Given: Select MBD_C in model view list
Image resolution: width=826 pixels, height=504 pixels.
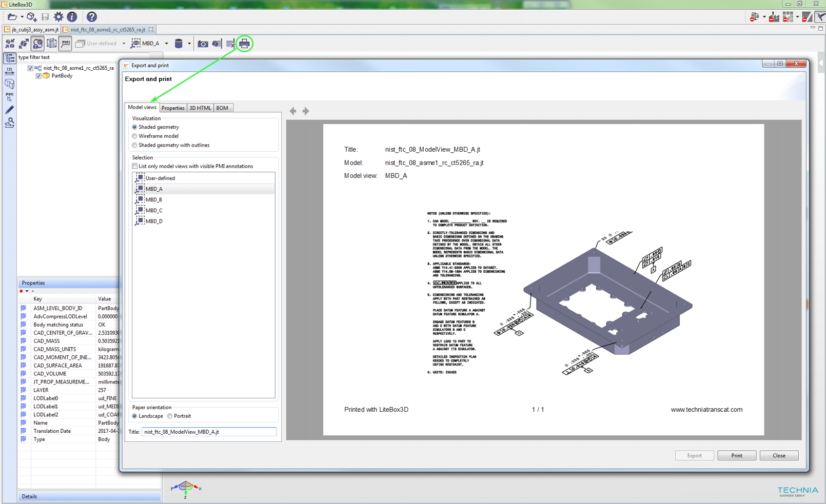Looking at the screenshot, I should (x=204, y=211).
